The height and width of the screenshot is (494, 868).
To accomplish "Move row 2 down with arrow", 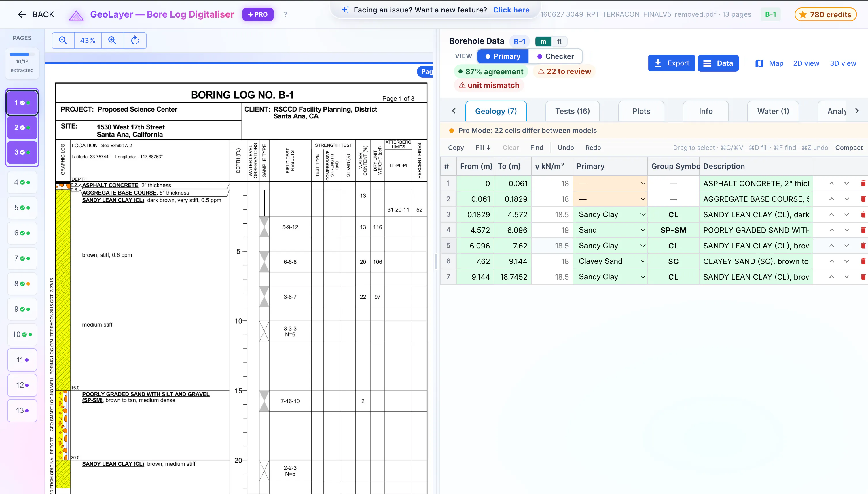I will click(x=846, y=199).
